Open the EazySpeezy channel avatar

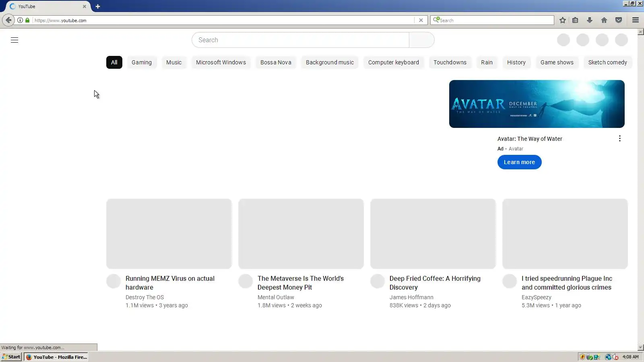[x=510, y=281]
